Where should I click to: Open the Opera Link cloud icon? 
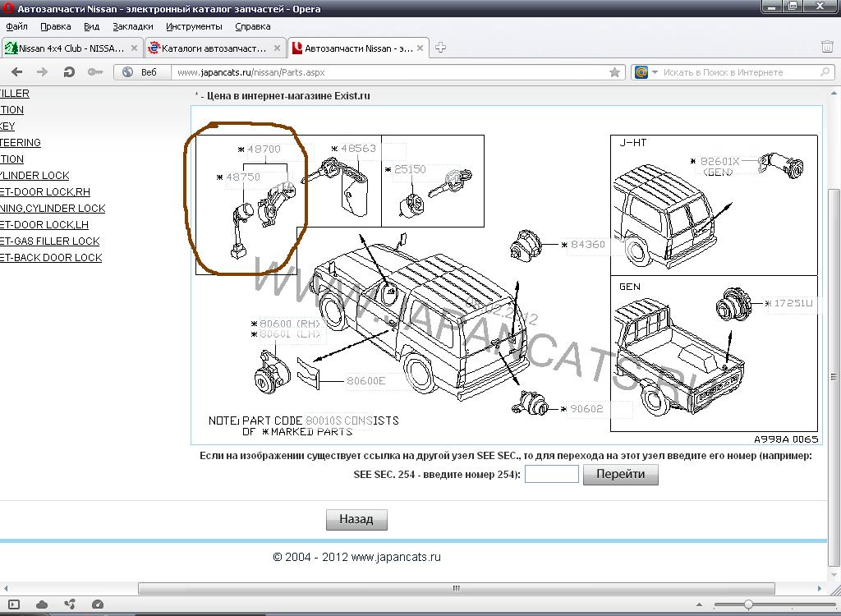click(41, 605)
